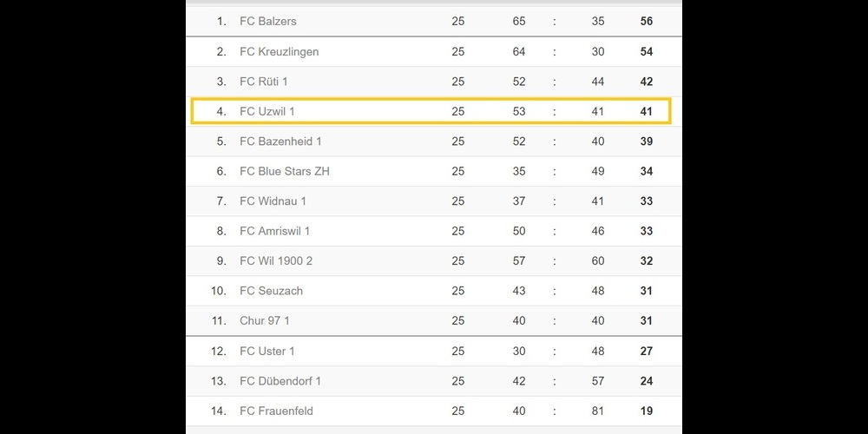Click FC Wil 1900 2's 32 points
868x434 pixels.
coord(646,260)
